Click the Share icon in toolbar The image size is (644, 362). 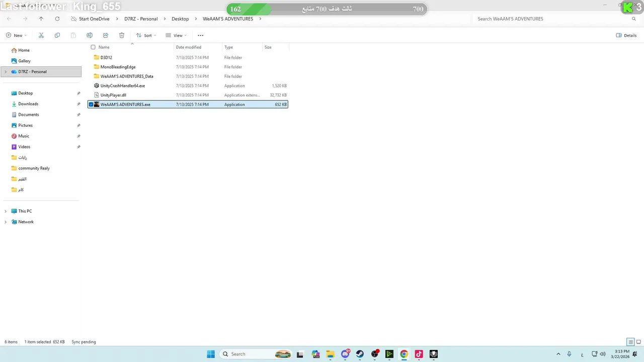coord(106,35)
